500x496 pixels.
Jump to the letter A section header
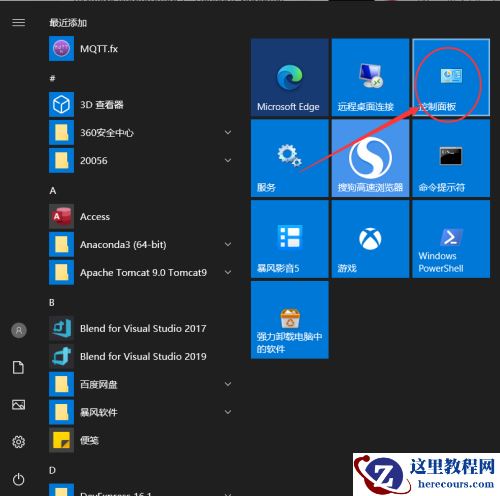click(x=53, y=191)
